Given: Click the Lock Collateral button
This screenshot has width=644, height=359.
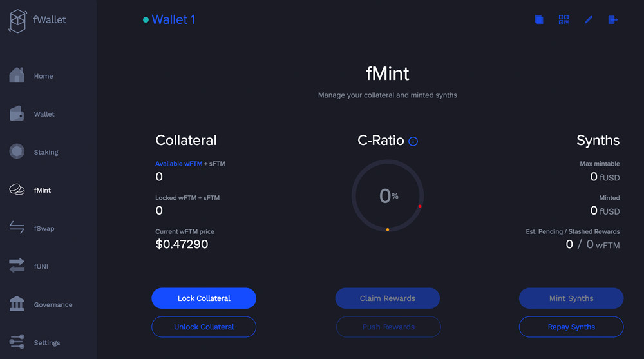Looking at the screenshot, I should (204, 298).
